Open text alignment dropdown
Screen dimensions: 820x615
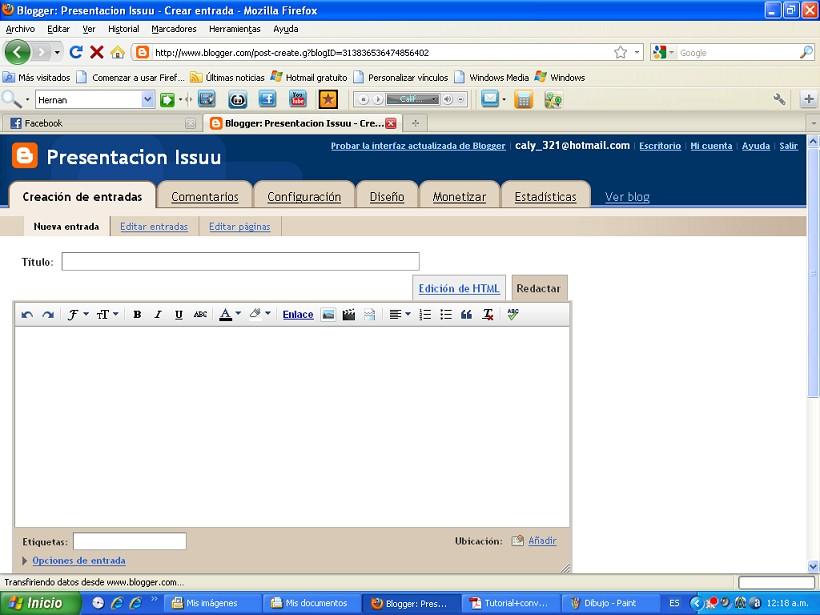400,314
